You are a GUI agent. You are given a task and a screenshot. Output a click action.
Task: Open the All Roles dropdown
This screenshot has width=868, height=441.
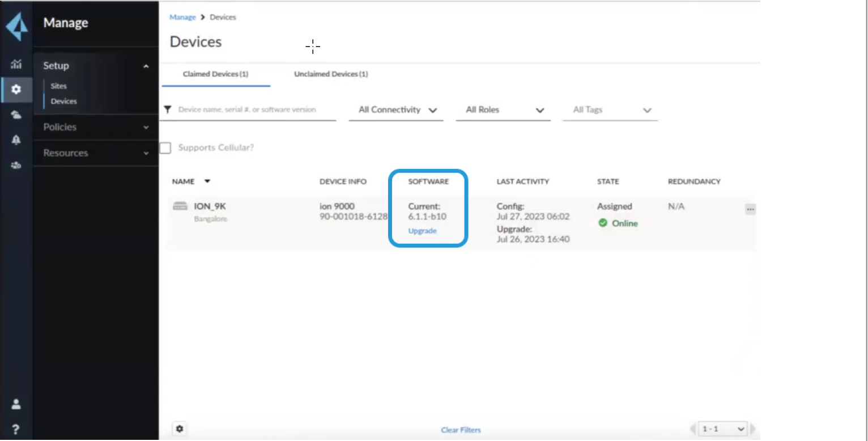tap(503, 110)
